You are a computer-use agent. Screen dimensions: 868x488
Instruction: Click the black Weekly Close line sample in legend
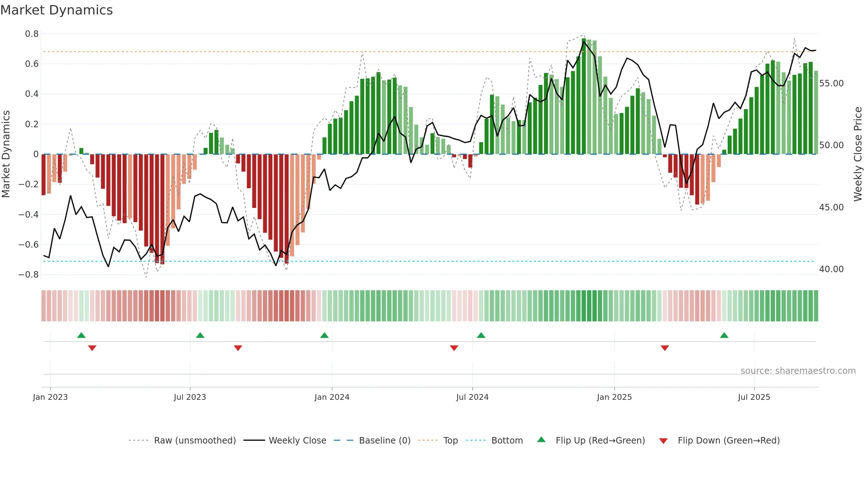pos(254,440)
